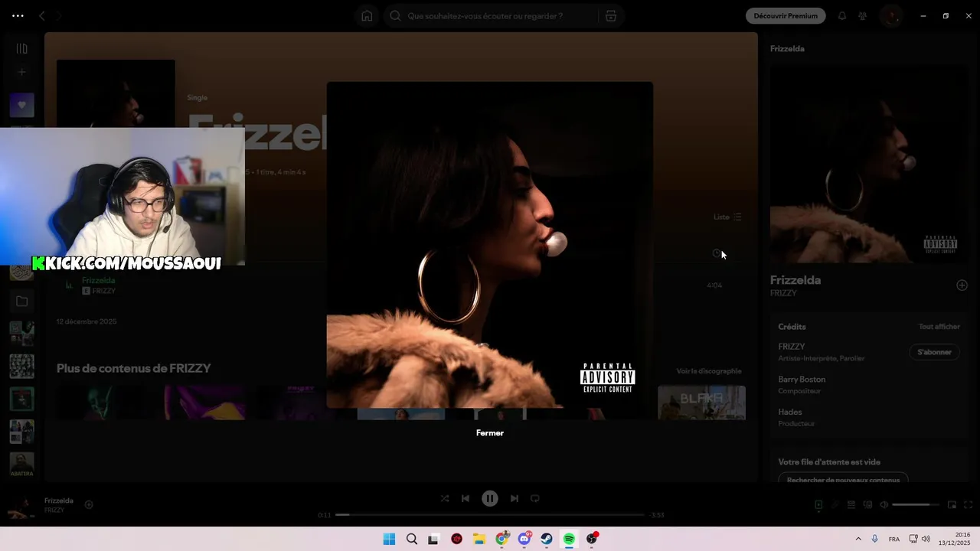Viewport: 980px width, 551px height.
Task: Seek within the playback progress bar
Action: [490, 515]
